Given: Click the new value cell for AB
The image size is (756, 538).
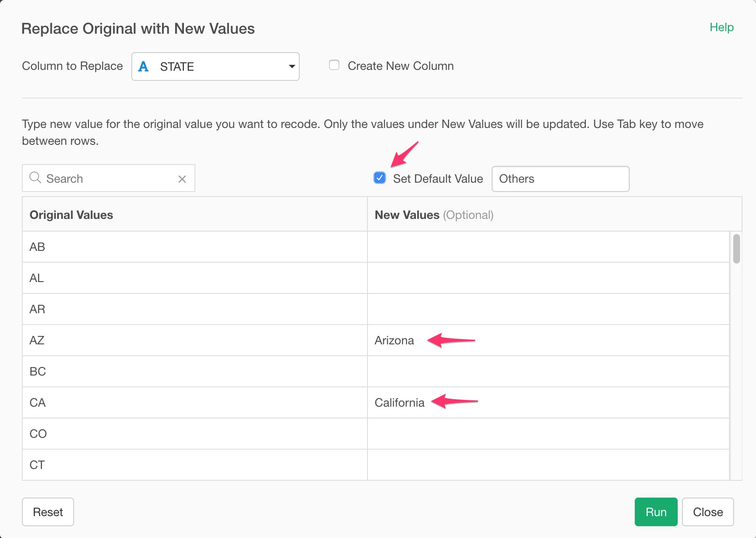Looking at the screenshot, I should coord(548,247).
